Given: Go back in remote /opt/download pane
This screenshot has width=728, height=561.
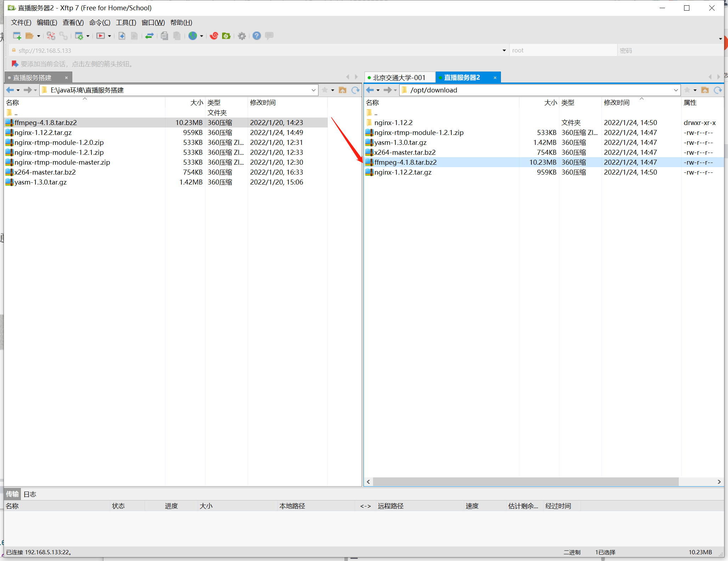Looking at the screenshot, I should tap(370, 90).
